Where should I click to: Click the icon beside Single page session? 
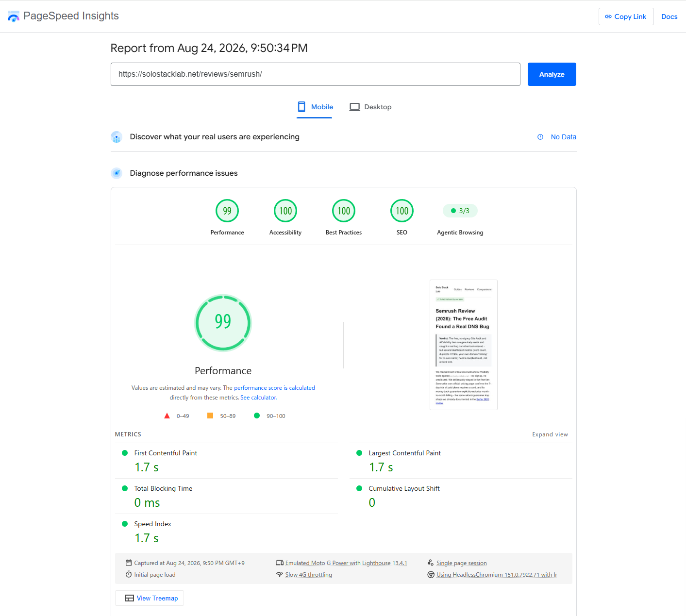point(431,563)
